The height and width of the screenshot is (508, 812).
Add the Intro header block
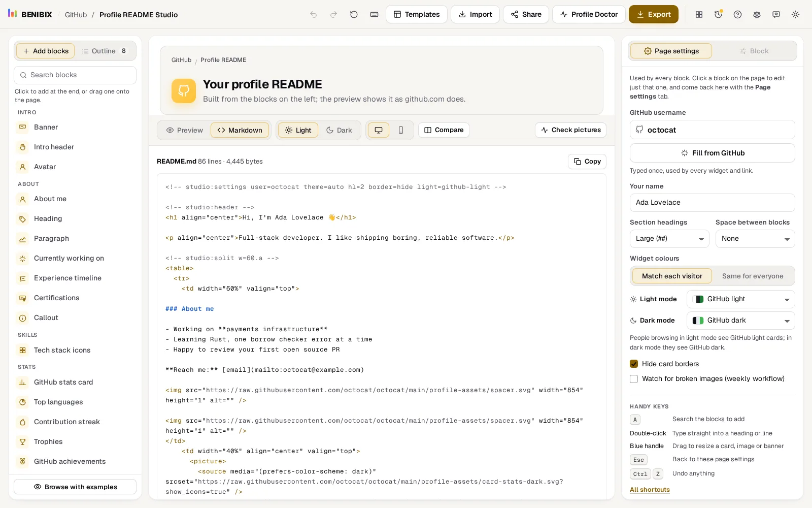(75, 147)
